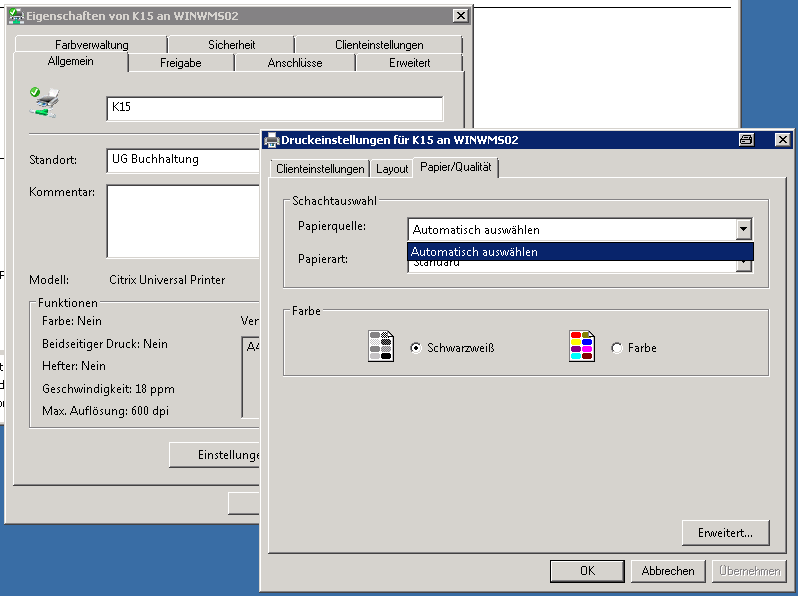Screen dimensions: 798x596
Task: Click the printer help icon in title bar
Action: click(746, 139)
